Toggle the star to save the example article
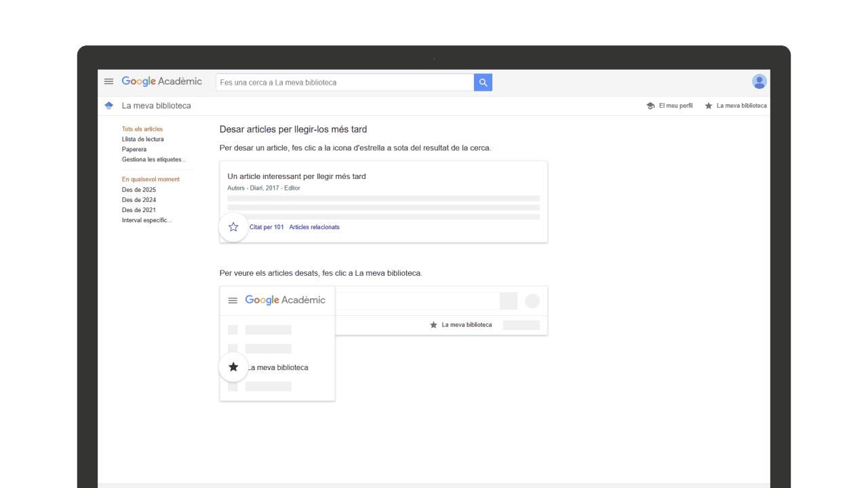The image size is (868, 488). coord(233,226)
